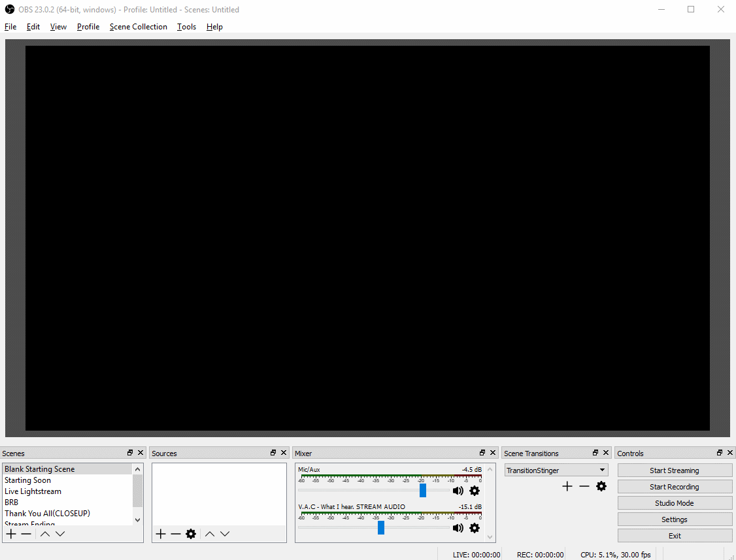Screen dimensions: 736x560
Task: Click the Exit button
Action: (675, 536)
